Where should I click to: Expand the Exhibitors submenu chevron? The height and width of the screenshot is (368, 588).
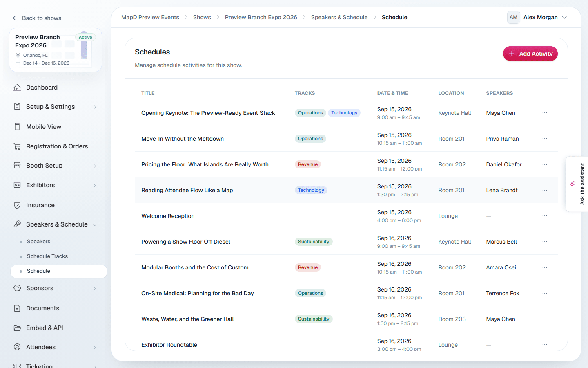tap(95, 186)
